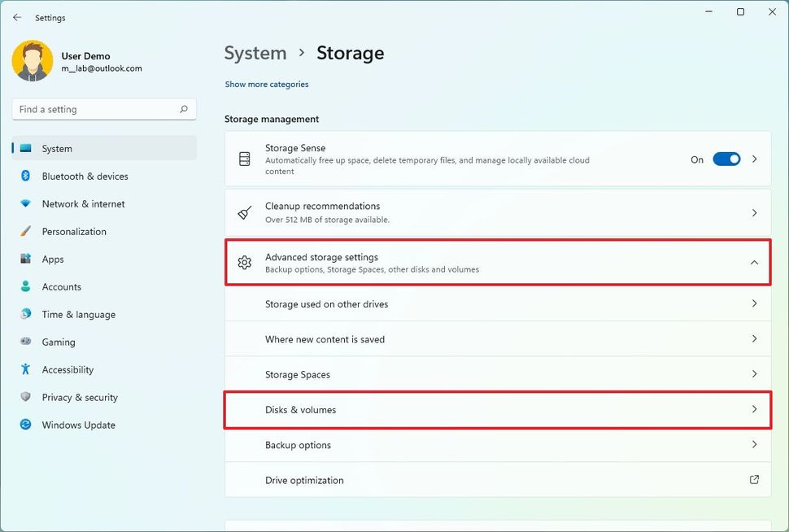Open Windows Update settings
The width and height of the screenshot is (789, 532).
[78, 425]
